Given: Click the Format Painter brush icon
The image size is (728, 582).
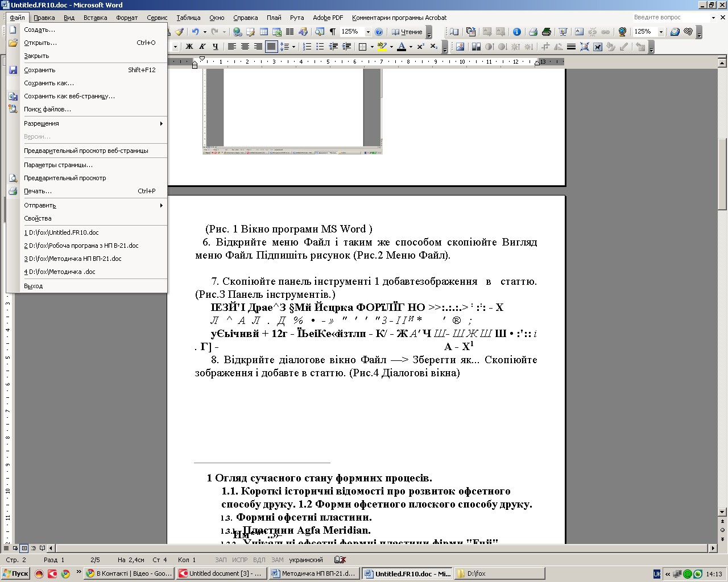Looking at the screenshot, I should tap(179, 32).
